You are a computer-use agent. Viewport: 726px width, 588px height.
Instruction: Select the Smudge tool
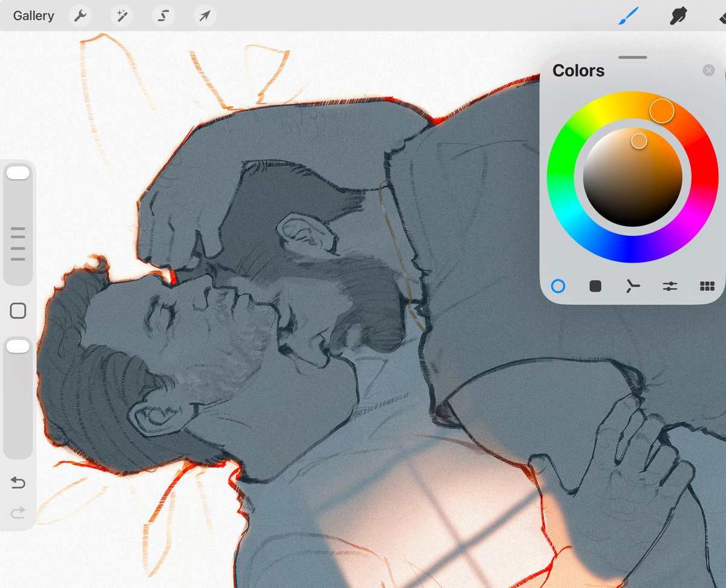coord(678,16)
